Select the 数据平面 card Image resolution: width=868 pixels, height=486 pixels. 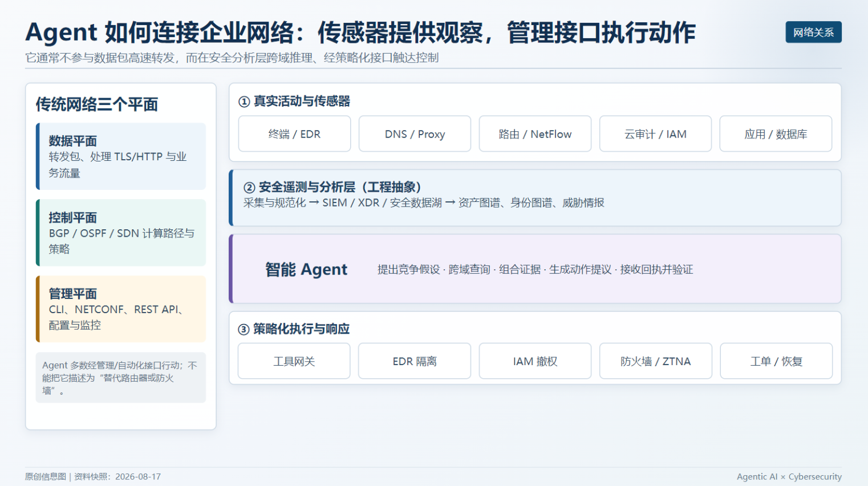click(121, 156)
